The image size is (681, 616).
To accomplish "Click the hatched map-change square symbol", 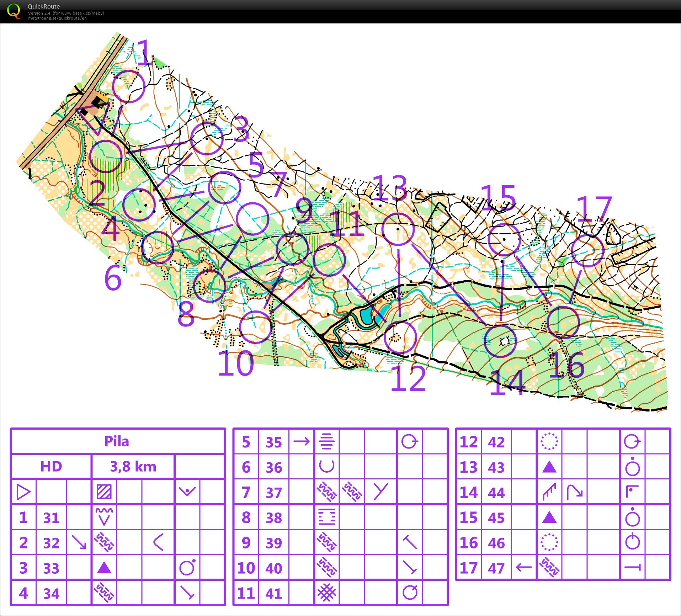I will [x=104, y=492].
